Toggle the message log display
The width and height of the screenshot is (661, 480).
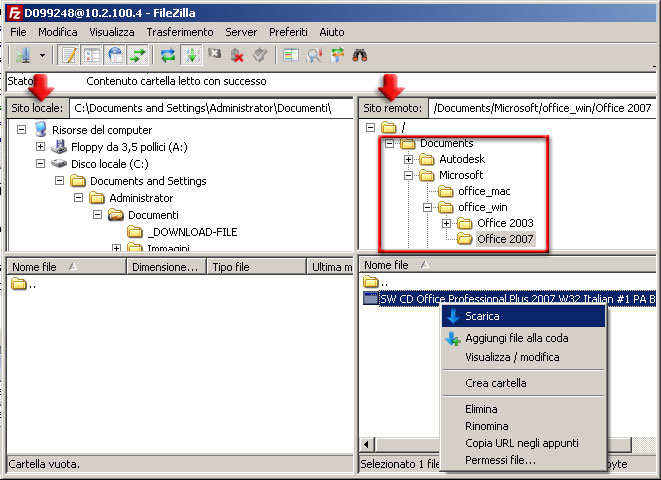(x=69, y=55)
